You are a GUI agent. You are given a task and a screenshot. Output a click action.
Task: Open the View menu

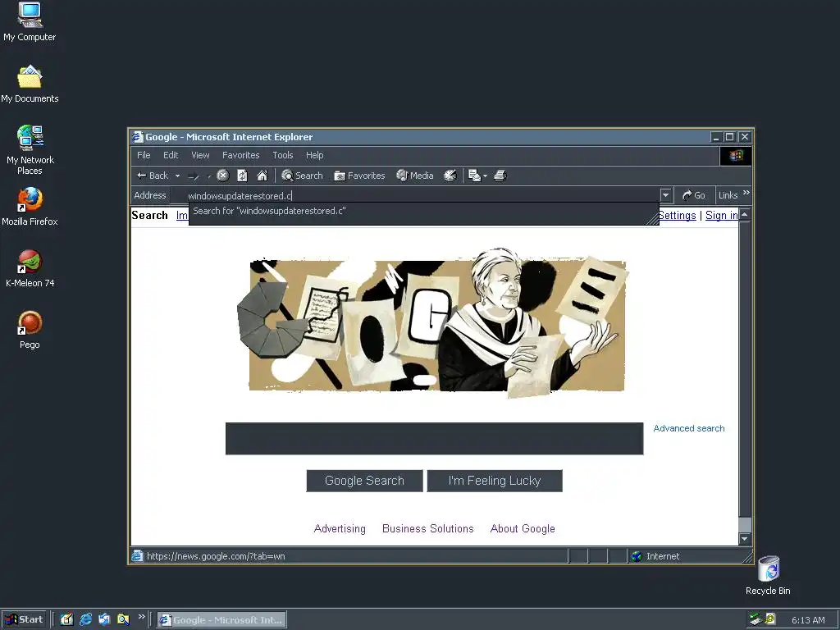pos(200,155)
